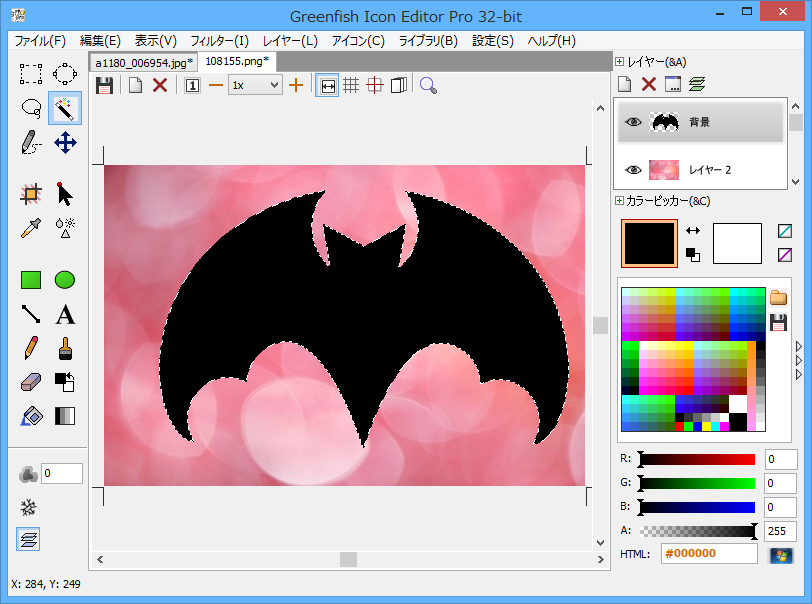Collapse the カラーピッカー panel
This screenshot has height=604, width=812.
click(620, 201)
